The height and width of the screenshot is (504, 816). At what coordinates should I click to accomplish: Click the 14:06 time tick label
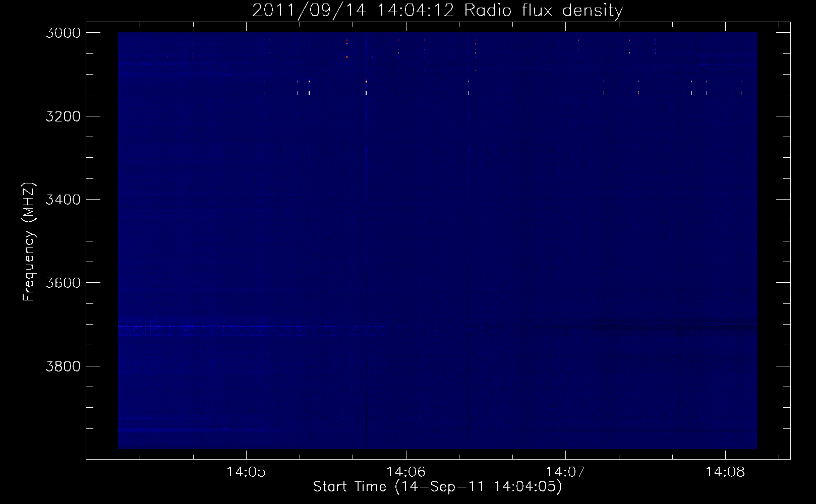click(406, 472)
